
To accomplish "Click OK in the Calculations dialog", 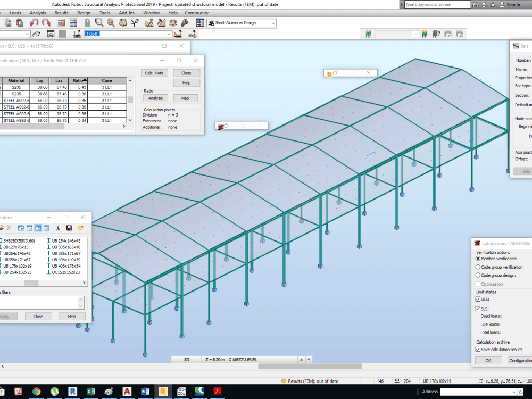I will tap(488, 360).
